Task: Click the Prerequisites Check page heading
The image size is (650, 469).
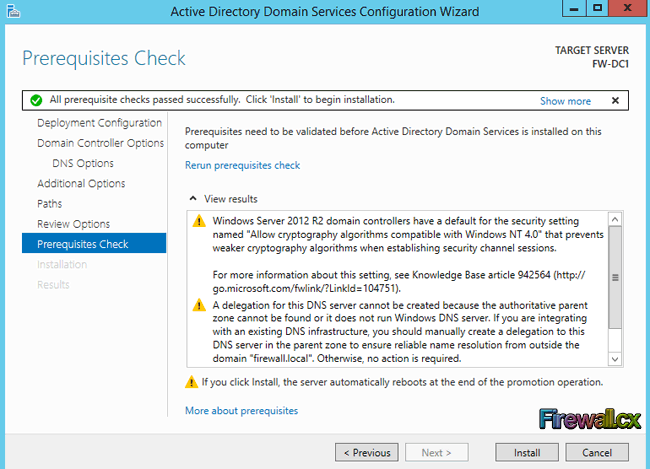Action: pos(104,58)
